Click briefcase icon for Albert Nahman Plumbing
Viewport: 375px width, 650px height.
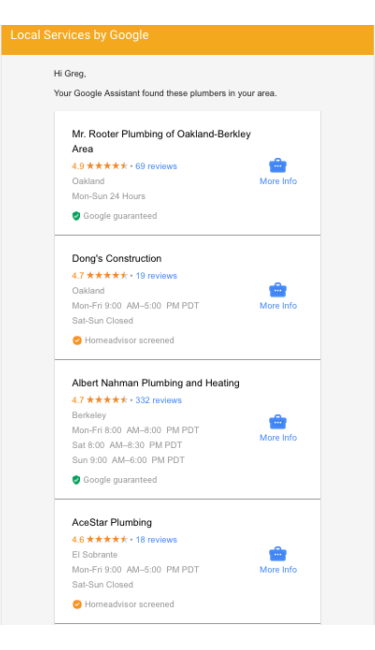point(278,422)
